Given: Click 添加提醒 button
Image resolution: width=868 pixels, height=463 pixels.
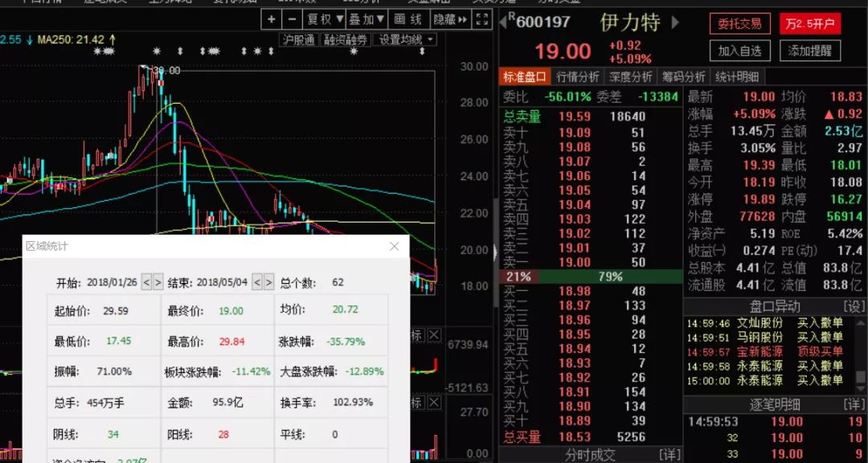Looking at the screenshot, I should [x=810, y=51].
